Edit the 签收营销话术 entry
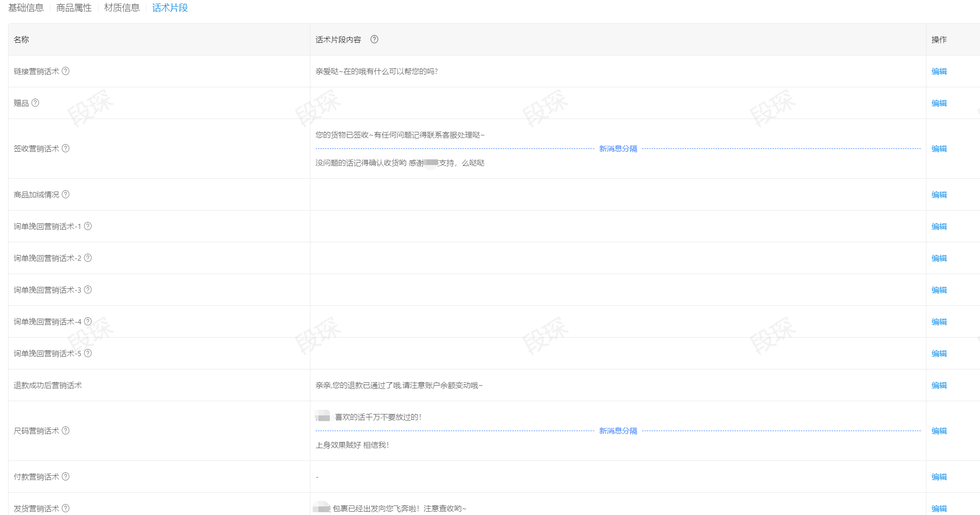Viewport: 980px width, 515px height. 939,148
